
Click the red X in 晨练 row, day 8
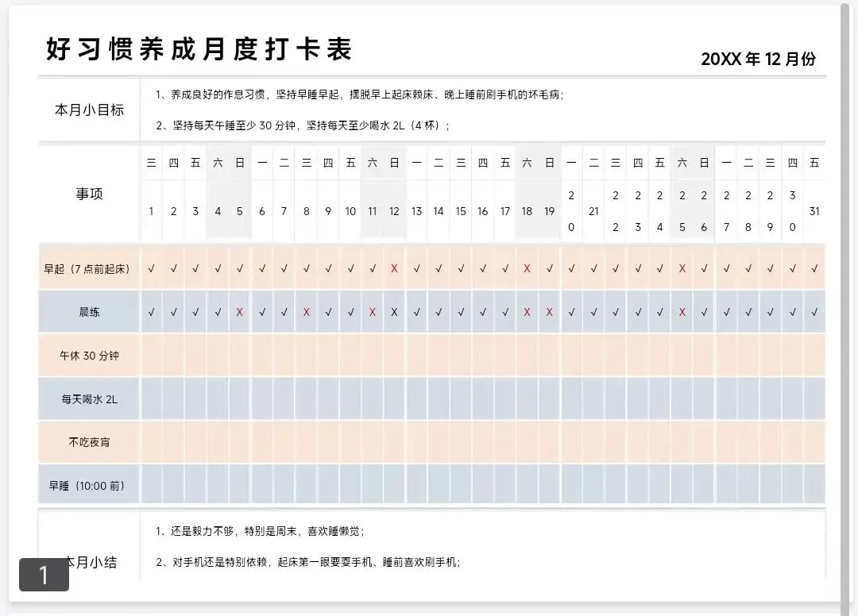307,312
